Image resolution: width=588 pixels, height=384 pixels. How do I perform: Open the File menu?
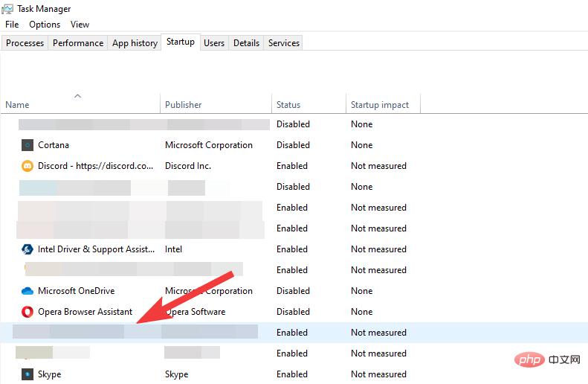[x=12, y=25]
